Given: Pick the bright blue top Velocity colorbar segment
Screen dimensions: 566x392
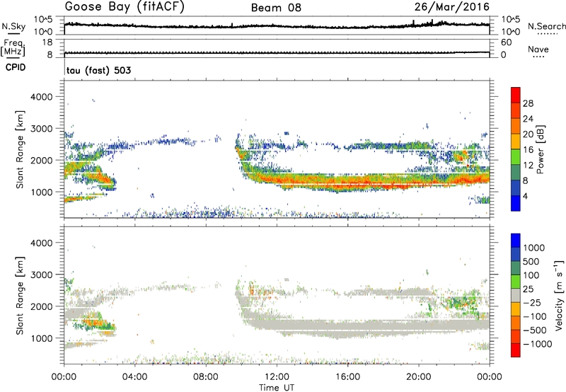Looking at the screenshot, I should [x=516, y=241].
